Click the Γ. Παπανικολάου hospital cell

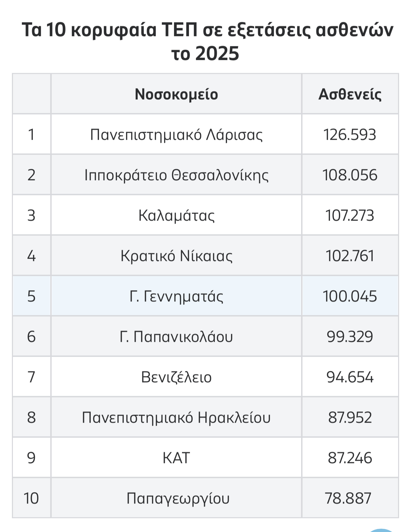point(176,337)
